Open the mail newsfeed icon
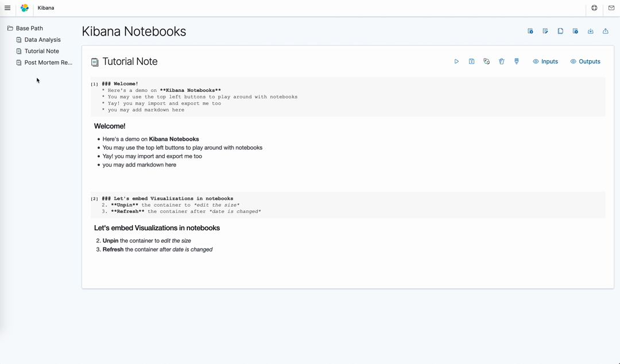 pyautogui.click(x=611, y=8)
